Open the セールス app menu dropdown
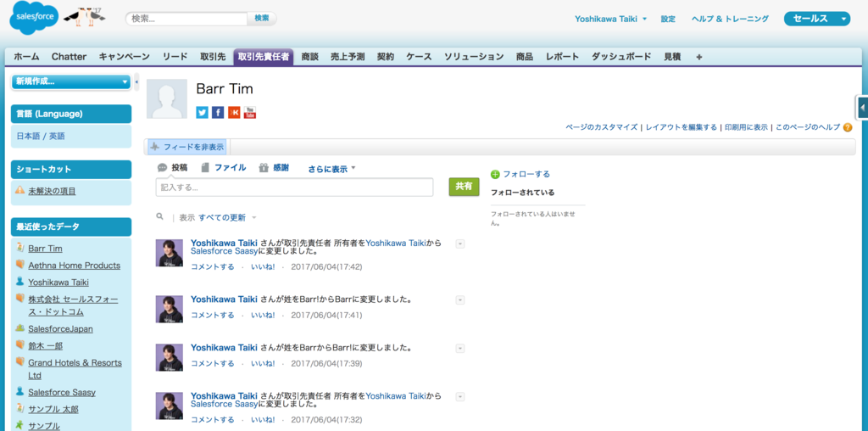Viewport: 868px width, 431px height. click(x=817, y=19)
